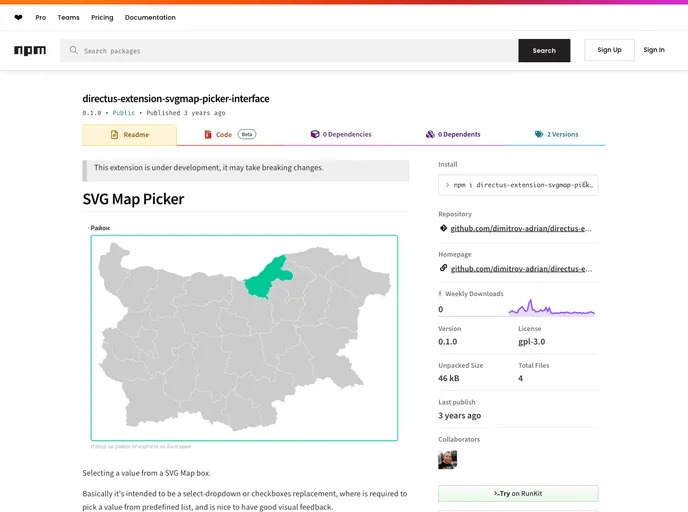This screenshot has width=688, height=512.
Task: Open the Teams menu item
Action: pyautogui.click(x=68, y=18)
